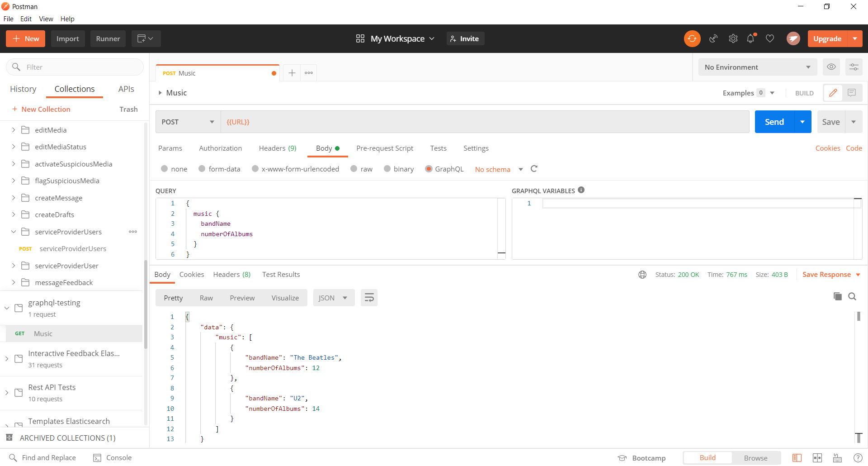Switch response view to Raw
This screenshot has width=868, height=466.
pyautogui.click(x=206, y=298)
